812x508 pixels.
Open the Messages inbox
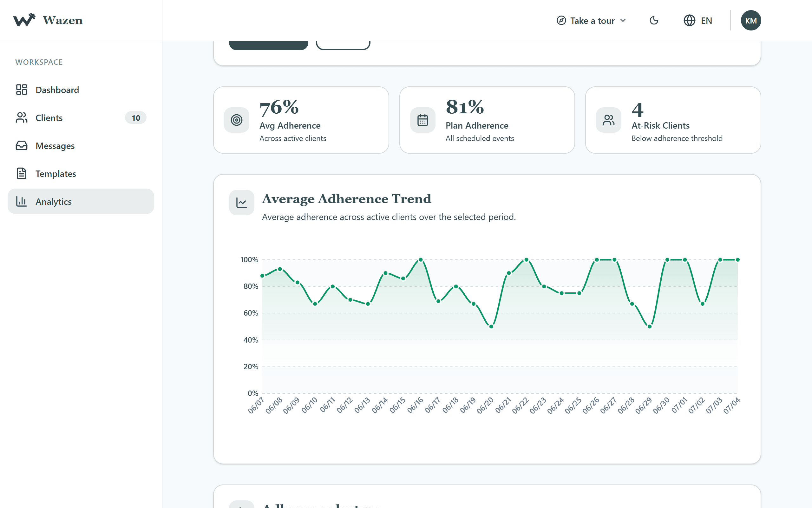click(x=81, y=145)
